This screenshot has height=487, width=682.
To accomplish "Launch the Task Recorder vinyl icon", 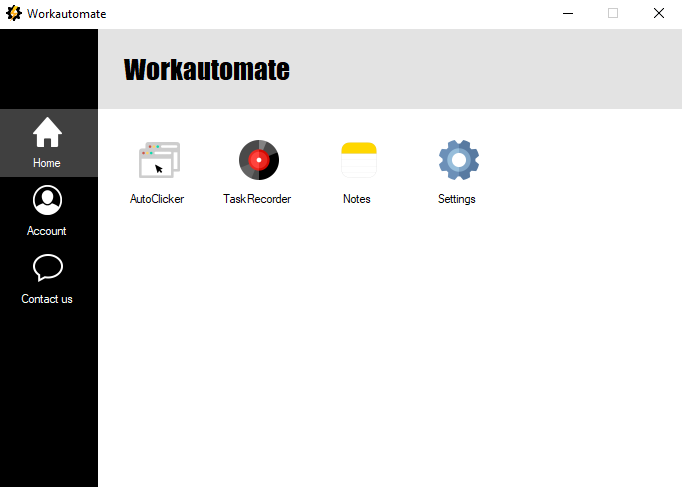I will click(x=259, y=160).
